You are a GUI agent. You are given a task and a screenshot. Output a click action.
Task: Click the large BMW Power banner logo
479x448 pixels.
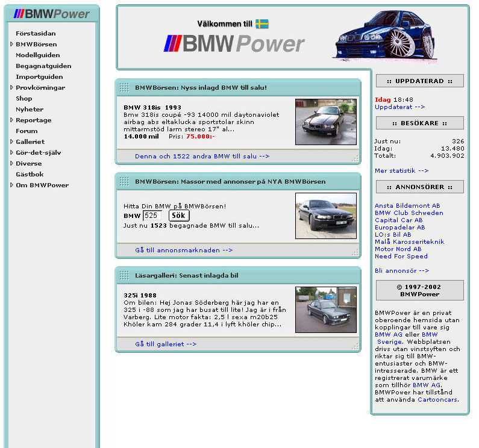234,44
